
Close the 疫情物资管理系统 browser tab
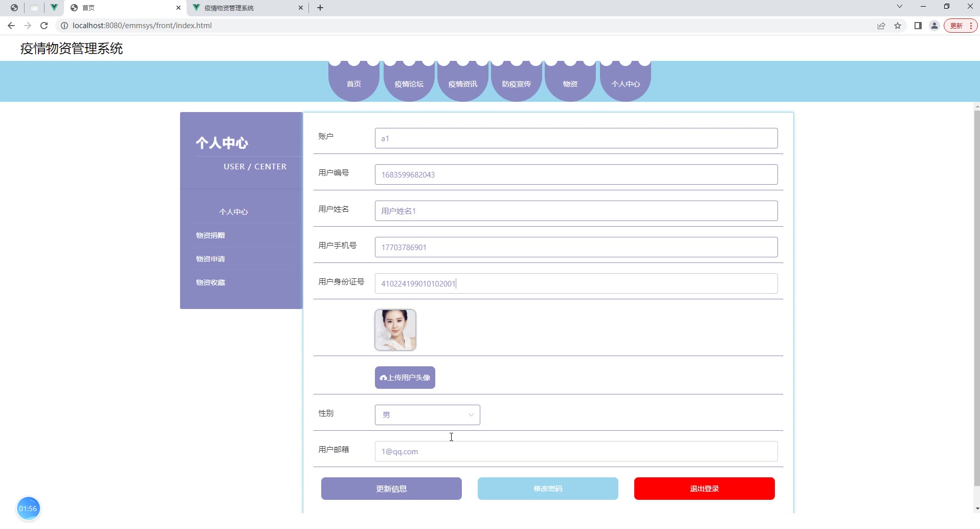(x=301, y=8)
